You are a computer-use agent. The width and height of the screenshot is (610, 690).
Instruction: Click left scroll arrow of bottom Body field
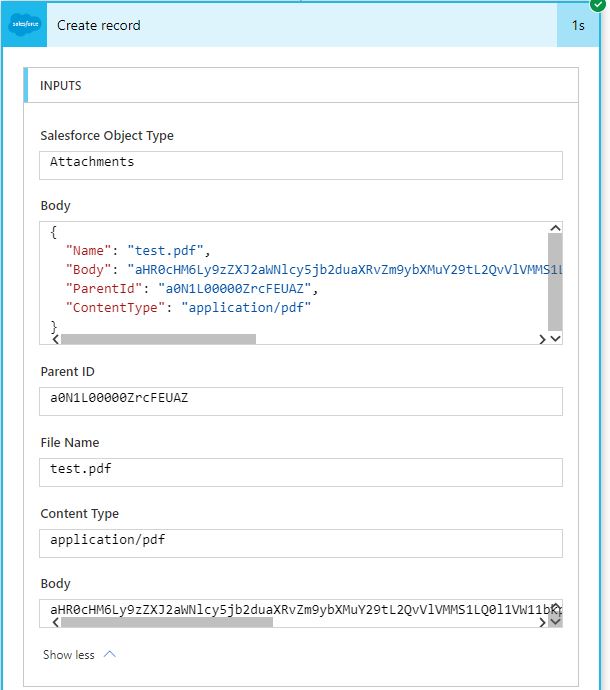(54, 622)
